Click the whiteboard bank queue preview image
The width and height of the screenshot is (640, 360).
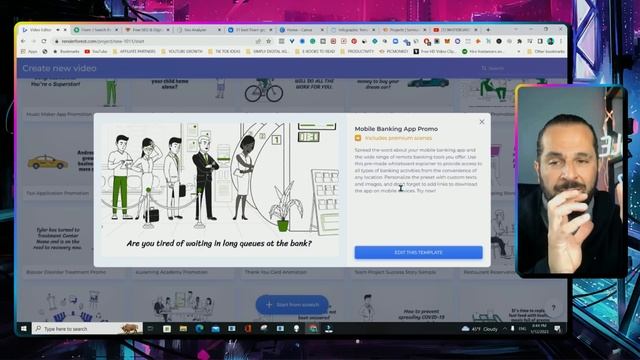click(220, 189)
